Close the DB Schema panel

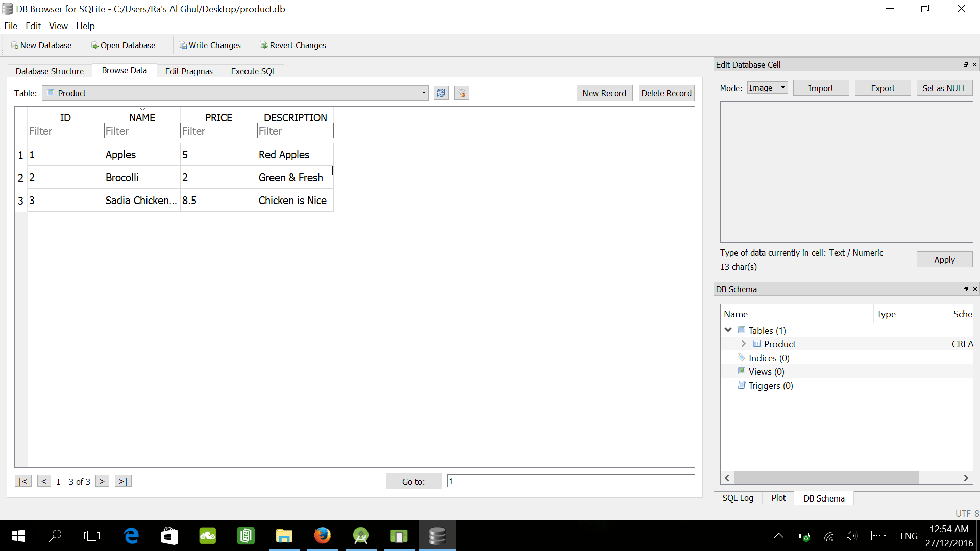click(974, 289)
